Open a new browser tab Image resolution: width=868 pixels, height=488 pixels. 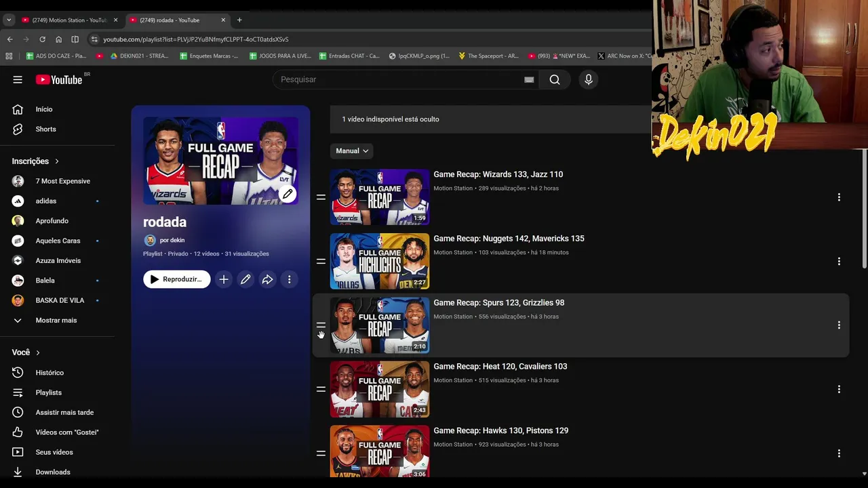pyautogui.click(x=239, y=20)
